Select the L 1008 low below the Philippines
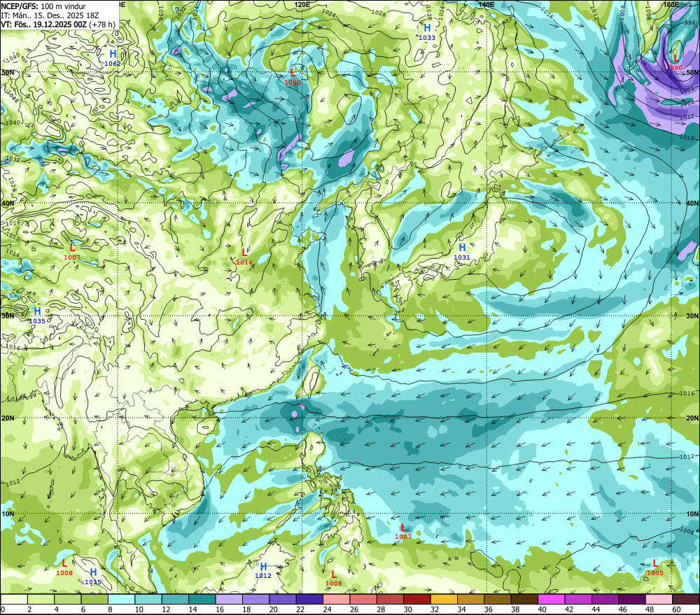The width and height of the screenshot is (700, 615). (x=333, y=579)
